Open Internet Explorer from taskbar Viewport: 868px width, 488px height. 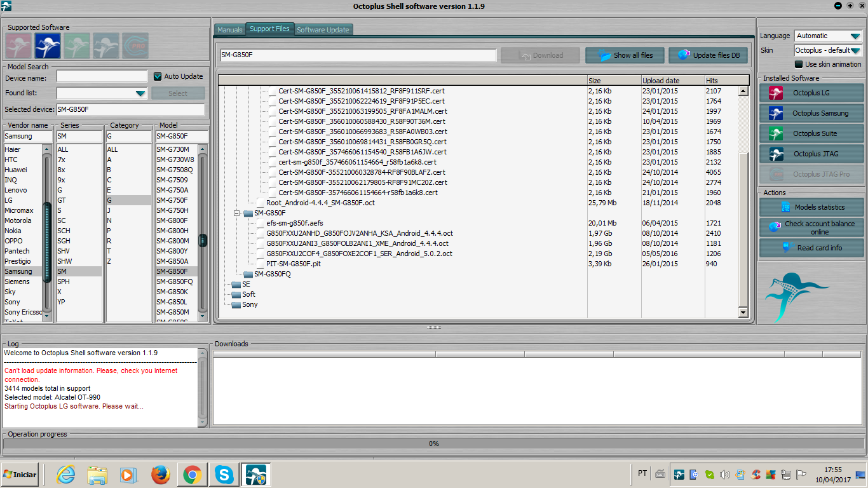(x=65, y=475)
